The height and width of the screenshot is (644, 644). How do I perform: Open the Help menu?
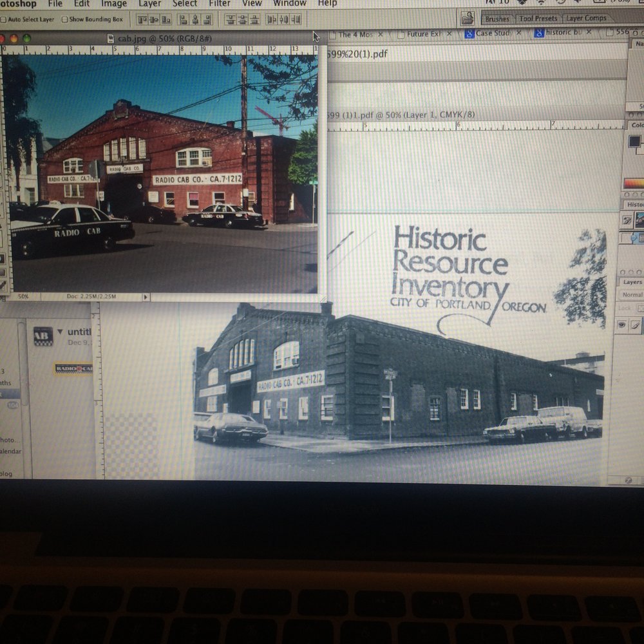pyautogui.click(x=327, y=4)
